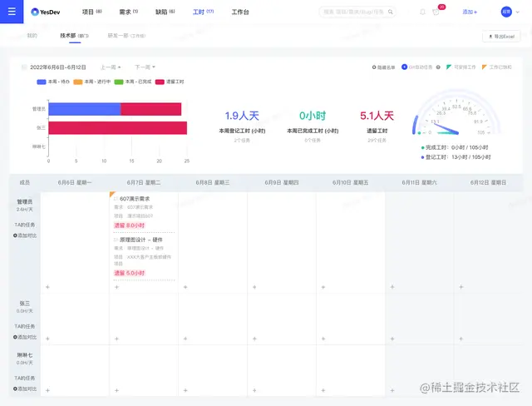Viewport: 532px width, 406px height.
Task: Click the blue segment of 管理员's chart bar
Action: [x=85, y=109]
